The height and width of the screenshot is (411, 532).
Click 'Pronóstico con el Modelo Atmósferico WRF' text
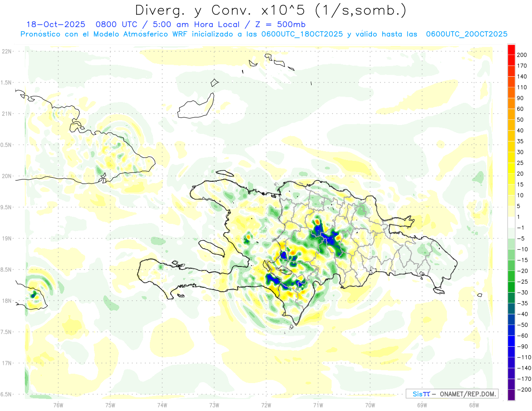click(105, 34)
